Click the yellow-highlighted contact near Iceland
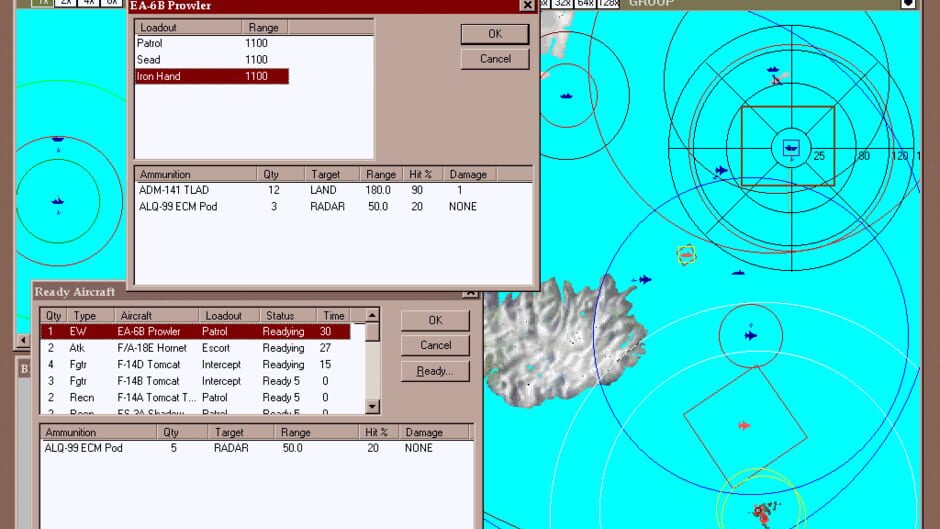The width and height of the screenshot is (940, 529). coord(686,255)
